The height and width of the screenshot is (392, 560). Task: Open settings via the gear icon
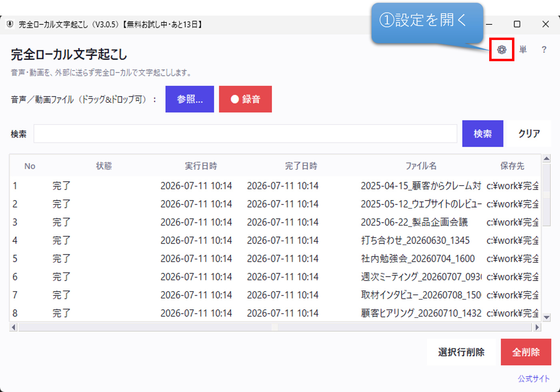coord(502,50)
